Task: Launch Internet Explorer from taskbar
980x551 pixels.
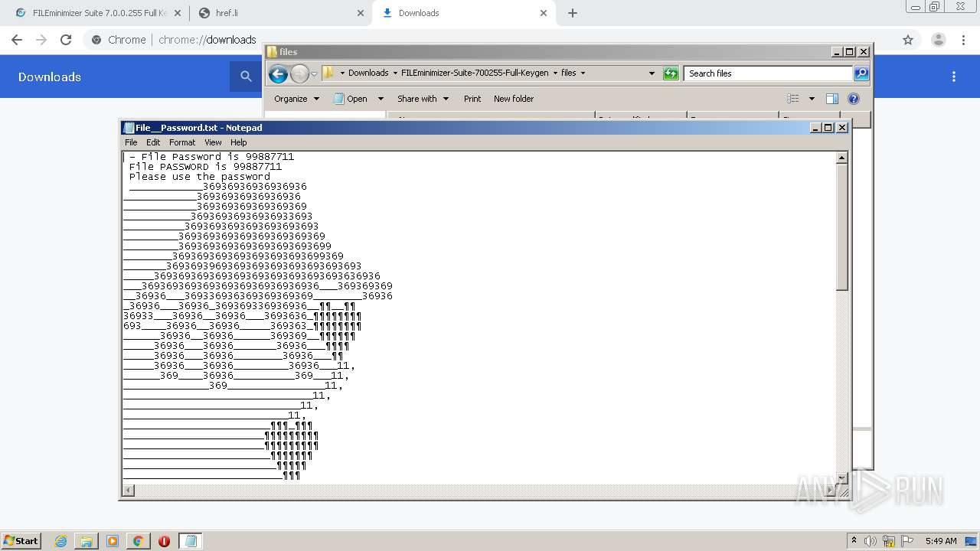Action: tap(61, 541)
